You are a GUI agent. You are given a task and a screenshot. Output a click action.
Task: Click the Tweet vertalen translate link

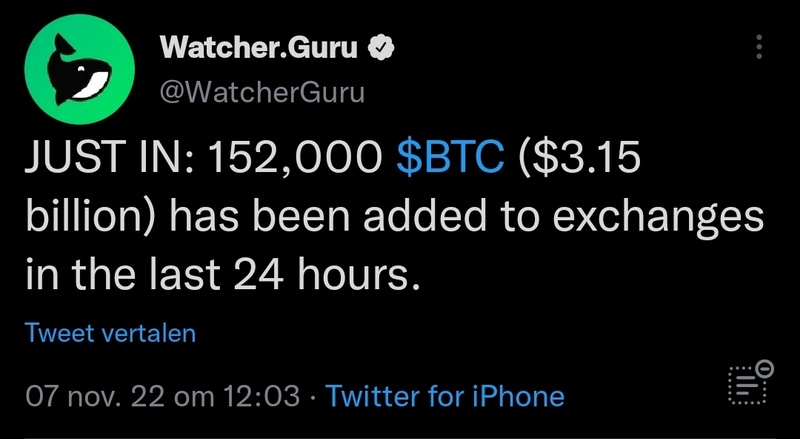click(x=110, y=333)
